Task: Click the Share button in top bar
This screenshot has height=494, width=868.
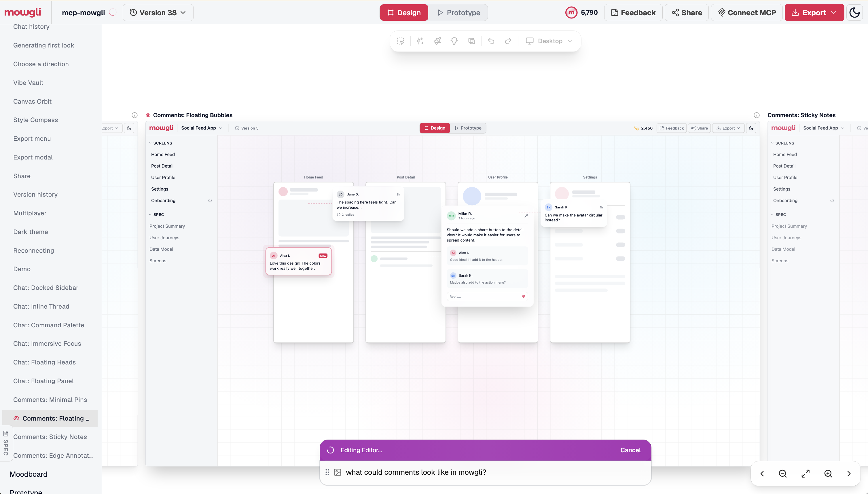Action: click(x=687, y=13)
